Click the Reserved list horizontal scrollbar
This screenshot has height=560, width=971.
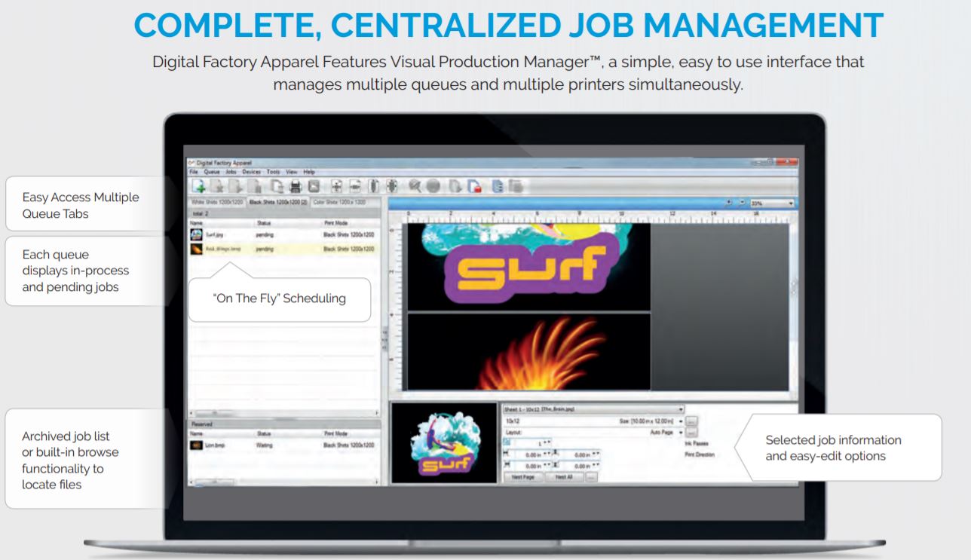tap(284, 482)
